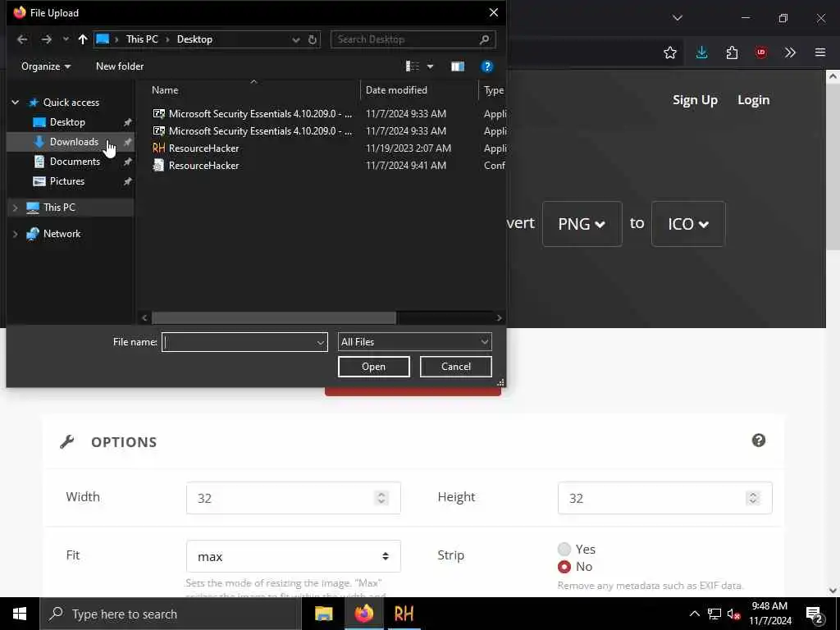Open the Fit mode select box
This screenshot has height=630, width=840.
293,557
